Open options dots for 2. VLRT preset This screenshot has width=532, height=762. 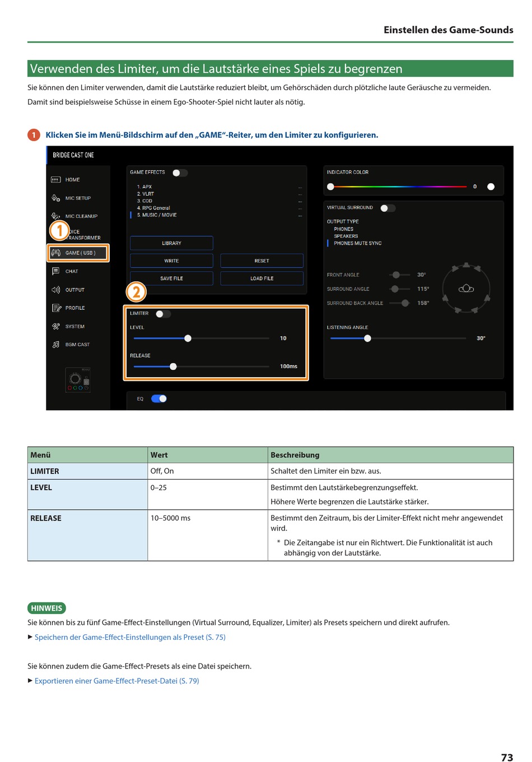pos(300,194)
